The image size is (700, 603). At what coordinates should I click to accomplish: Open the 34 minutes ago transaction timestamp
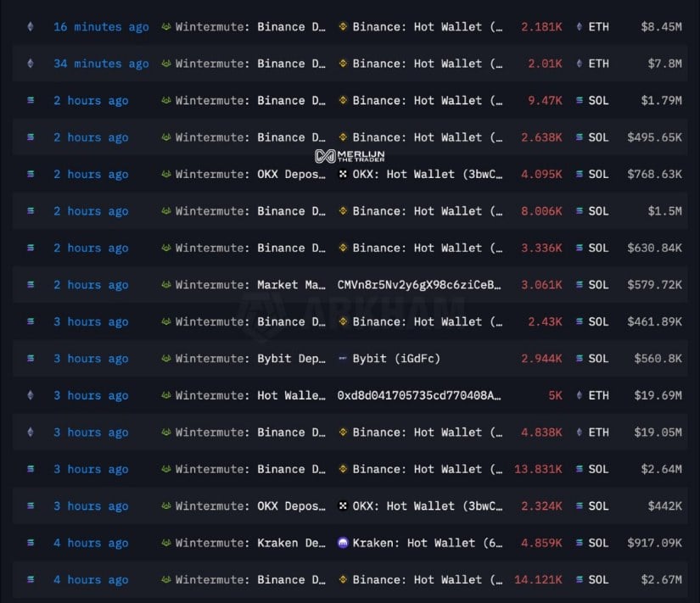tap(101, 64)
